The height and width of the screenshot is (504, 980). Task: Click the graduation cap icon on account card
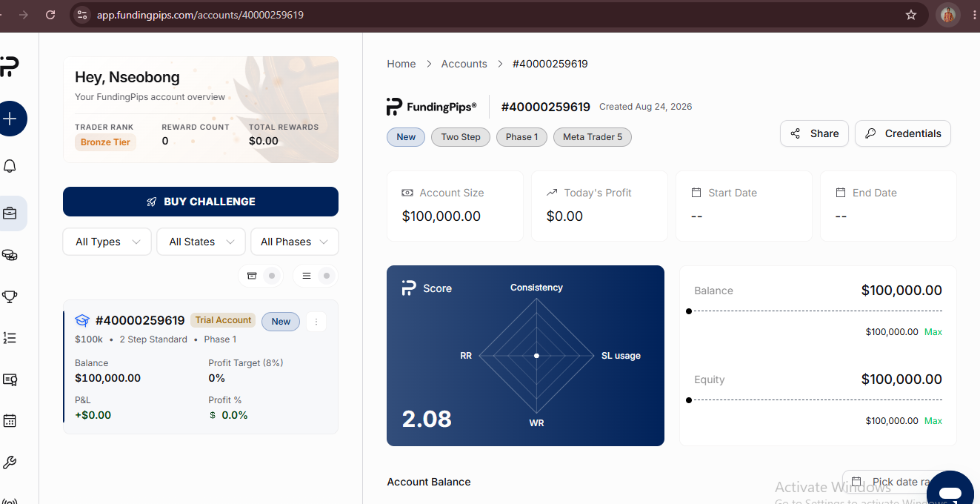[x=82, y=321]
